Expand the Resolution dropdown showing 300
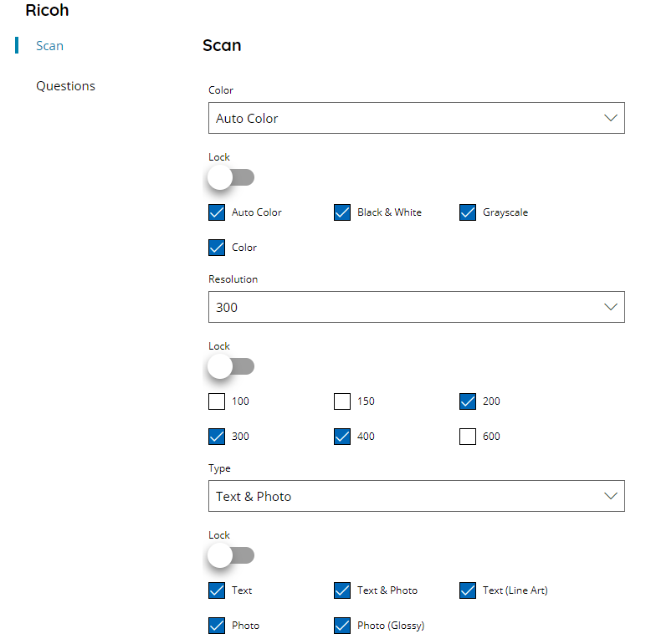 click(416, 307)
